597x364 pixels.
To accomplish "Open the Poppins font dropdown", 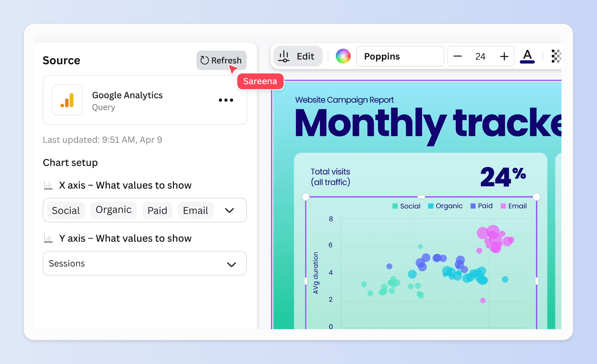I will coord(400,56).
